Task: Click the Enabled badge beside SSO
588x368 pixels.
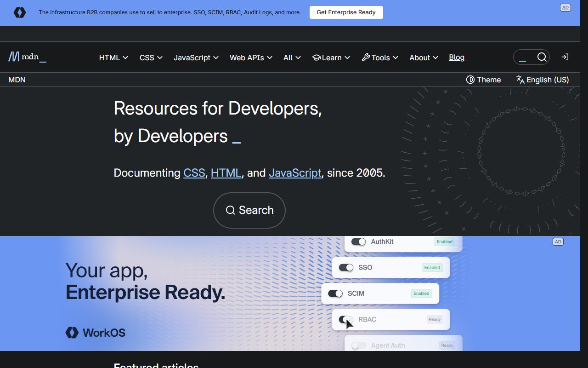Action: [x=432, y=267]
